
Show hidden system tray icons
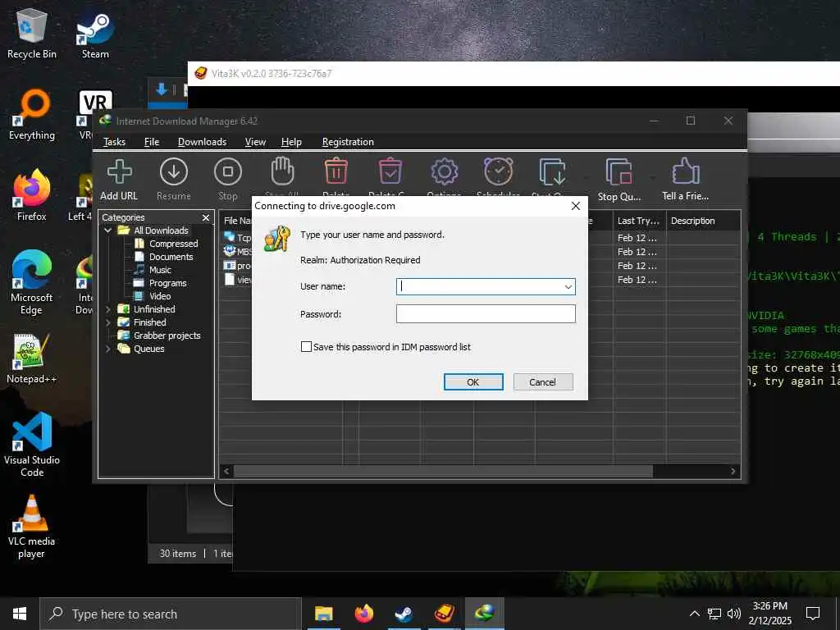pyautogui.click(x=694, y=614)
